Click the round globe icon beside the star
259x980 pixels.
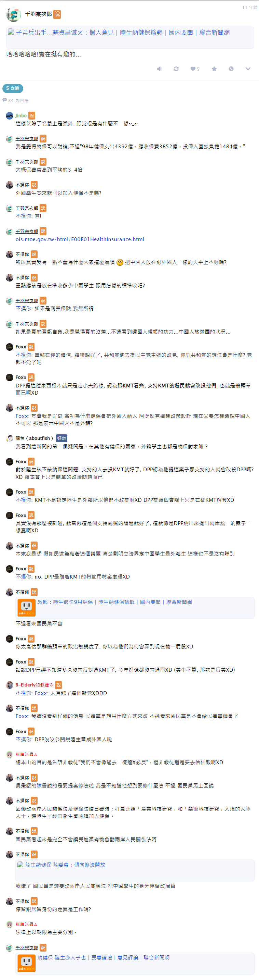pos(231,69)
